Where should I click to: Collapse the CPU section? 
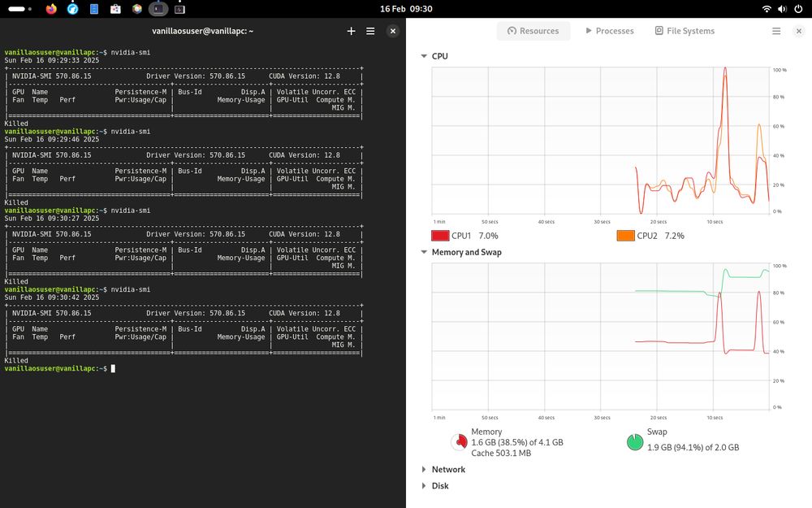pyautogui.click(x=424, y=55)
